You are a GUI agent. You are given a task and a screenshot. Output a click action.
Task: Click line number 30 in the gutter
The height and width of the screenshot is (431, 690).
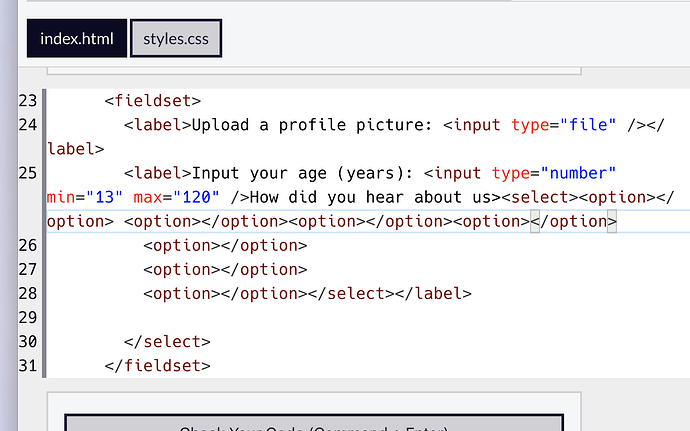pyautogui.click(x=27, y=341)
